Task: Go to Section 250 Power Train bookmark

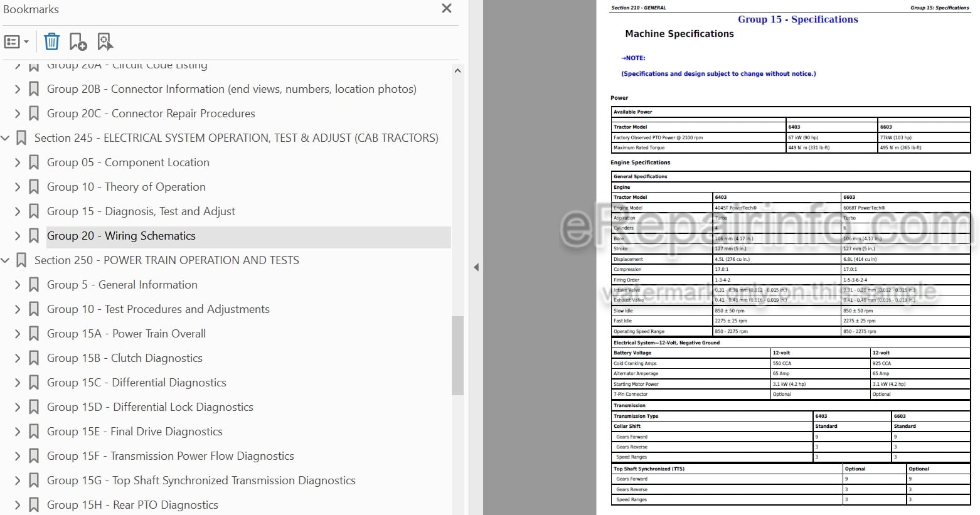Action: click(x=167, y=260)
